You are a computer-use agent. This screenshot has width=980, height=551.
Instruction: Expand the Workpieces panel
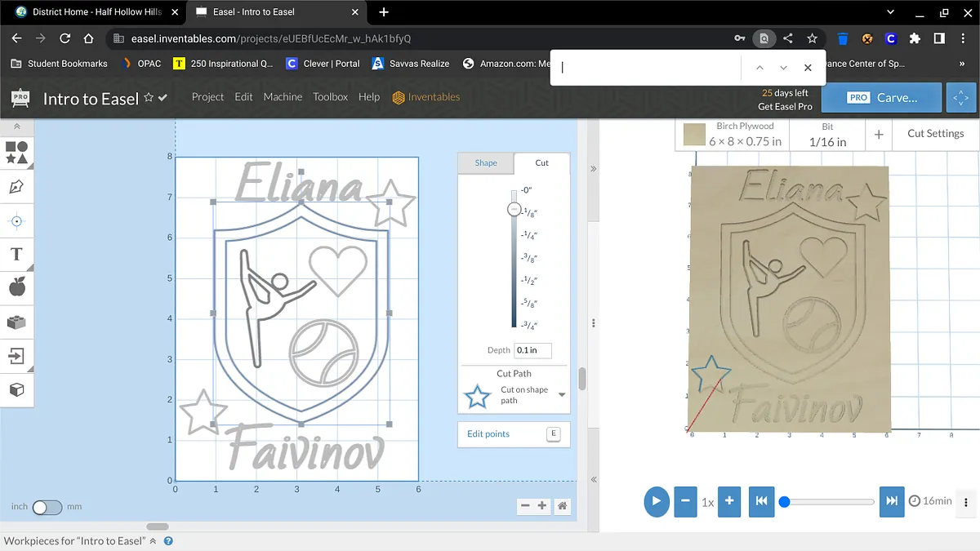pos(153,541)
